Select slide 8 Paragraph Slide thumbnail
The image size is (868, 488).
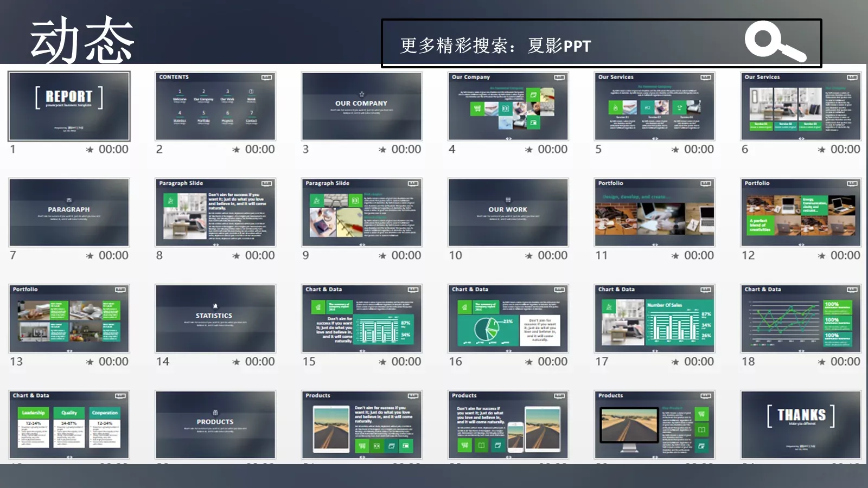click(215, 212)
